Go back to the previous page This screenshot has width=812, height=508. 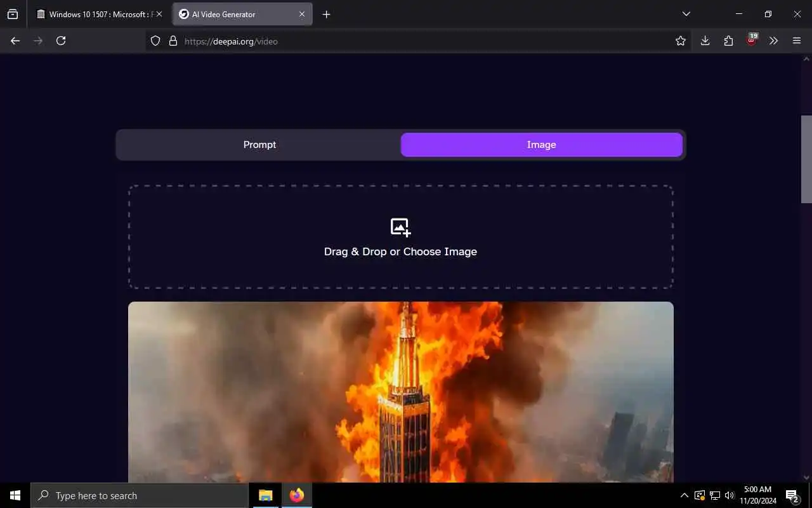tap(15, 41)
